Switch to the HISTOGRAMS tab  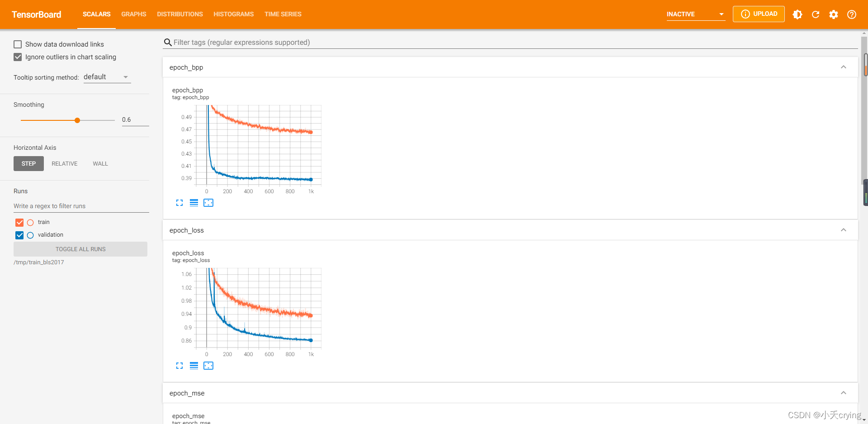(234, 14)
